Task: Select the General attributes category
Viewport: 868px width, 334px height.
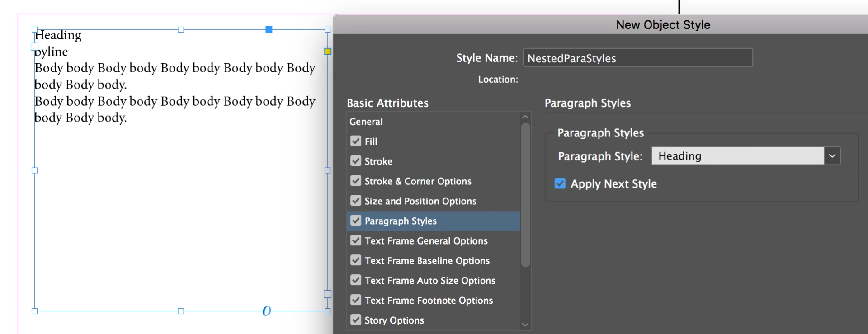Action: pos(366,122)
